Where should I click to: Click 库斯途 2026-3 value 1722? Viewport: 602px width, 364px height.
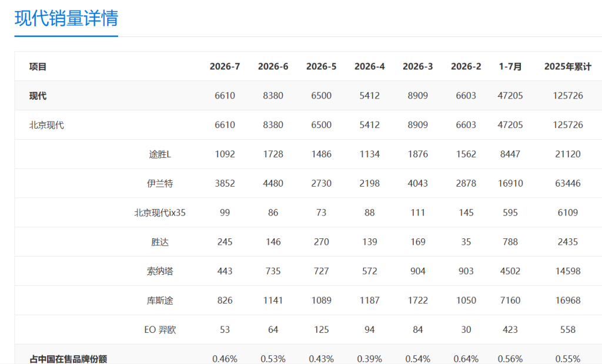[418, 301]
